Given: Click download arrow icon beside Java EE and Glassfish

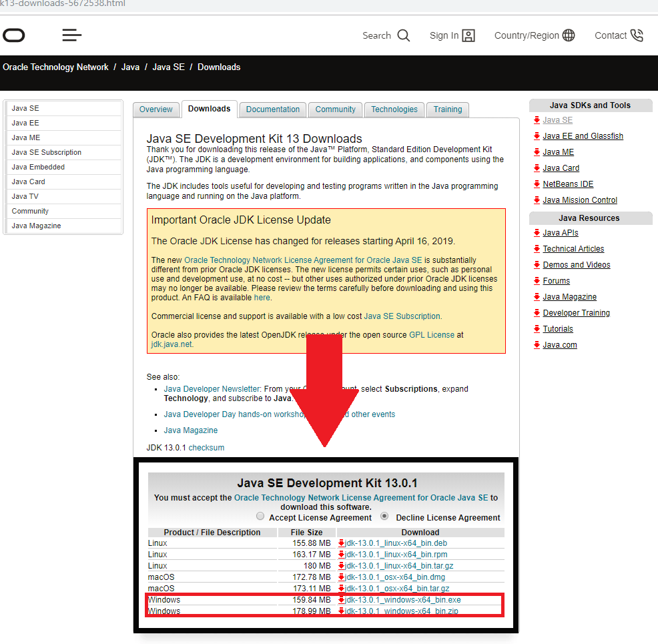Looking at the screenshot, I should pyautogui.click(x=537, y=136).
